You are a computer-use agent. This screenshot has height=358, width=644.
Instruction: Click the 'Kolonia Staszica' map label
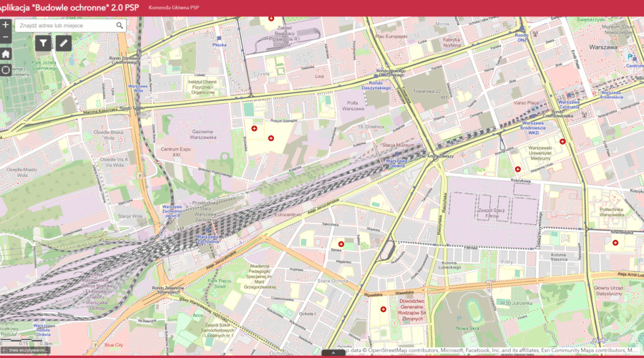pyautogui.click(x=559, y=257)
